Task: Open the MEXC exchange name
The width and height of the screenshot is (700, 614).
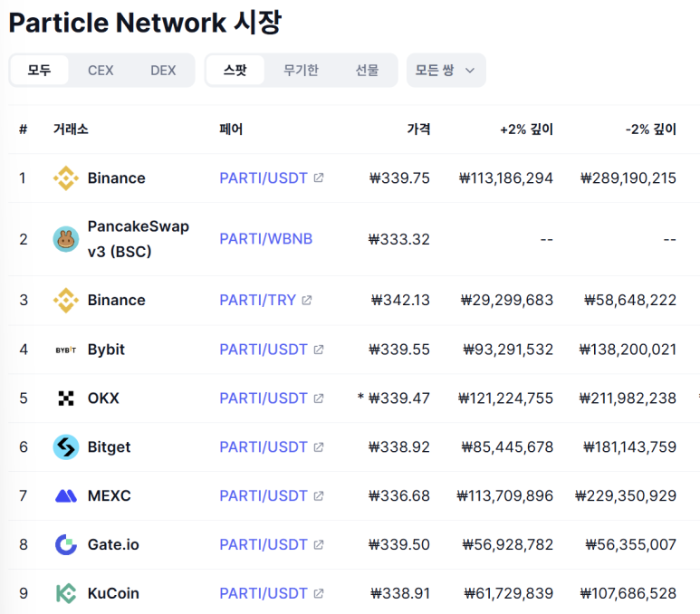Action: click(x=110, y=495)
